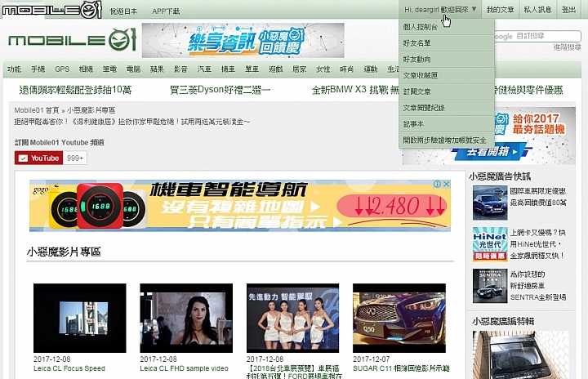Click the YouTube subscribe button
The width and height of the screenshot is (588, 379).
[x=38, y=158]
